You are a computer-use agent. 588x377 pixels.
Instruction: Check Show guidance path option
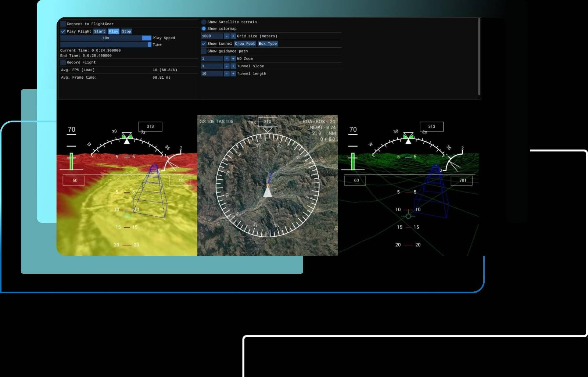coord(204,51)
